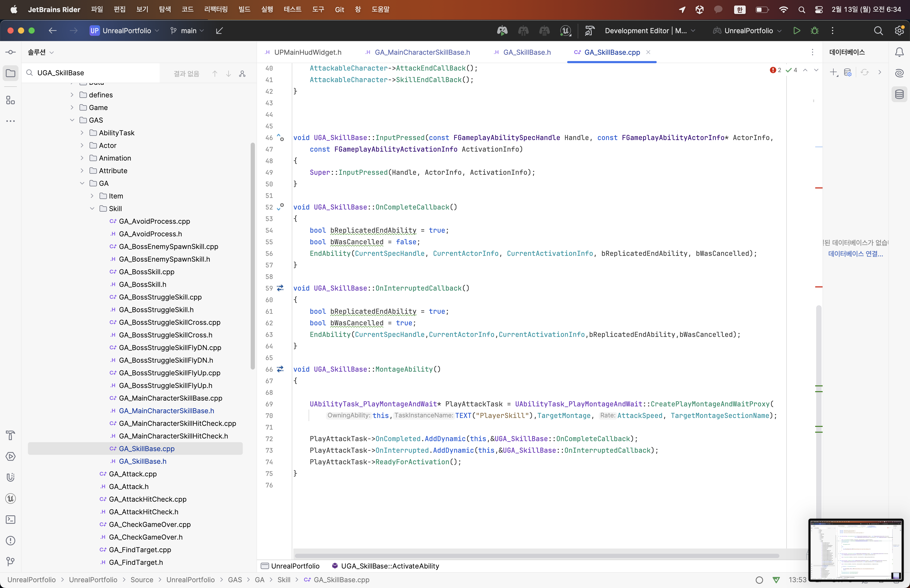Image resolution: width=910 pixels, height=588 pixels.
Task: Open the Git tool window in left sidebar
Action: (x=10, y=561)
